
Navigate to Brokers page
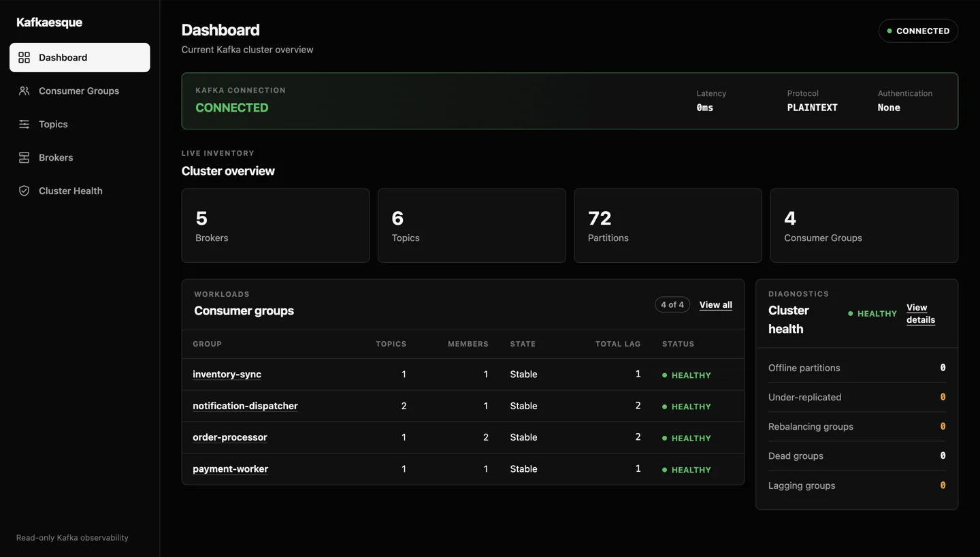tap(80, 157)
